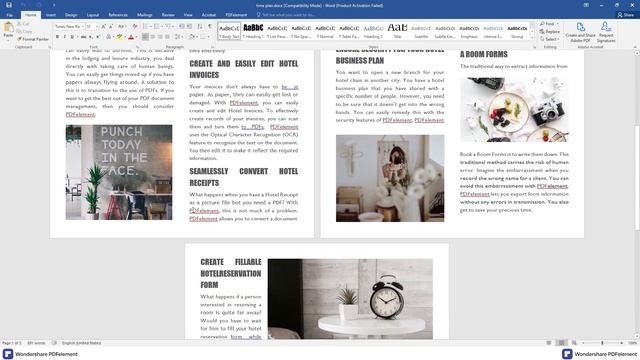Open the font color dropdown arrow

point(137,37)
